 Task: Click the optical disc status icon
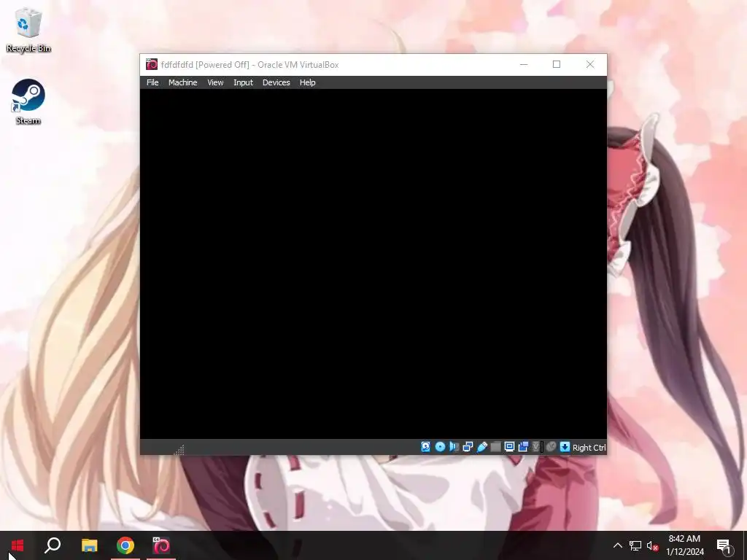tap(440, 447)
